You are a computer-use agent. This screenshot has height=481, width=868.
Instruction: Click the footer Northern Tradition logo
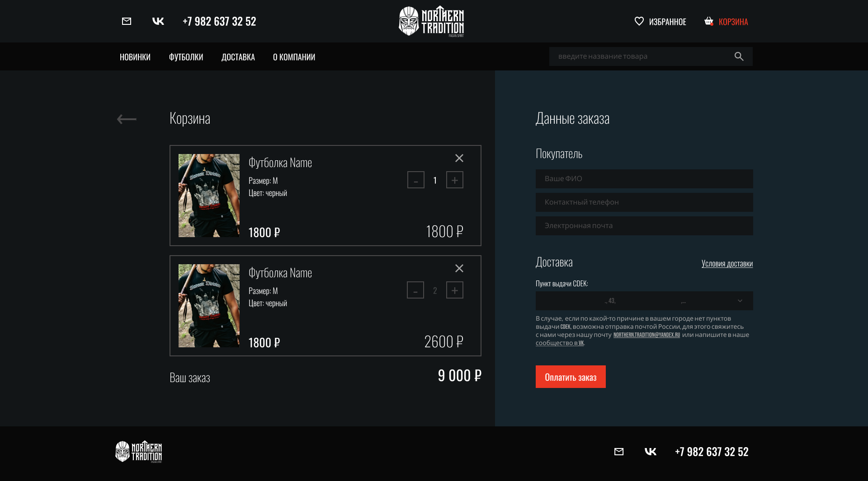139,452
